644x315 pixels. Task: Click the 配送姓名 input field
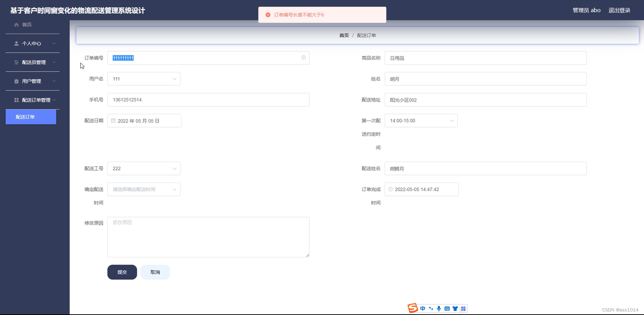tap(486, 168)
